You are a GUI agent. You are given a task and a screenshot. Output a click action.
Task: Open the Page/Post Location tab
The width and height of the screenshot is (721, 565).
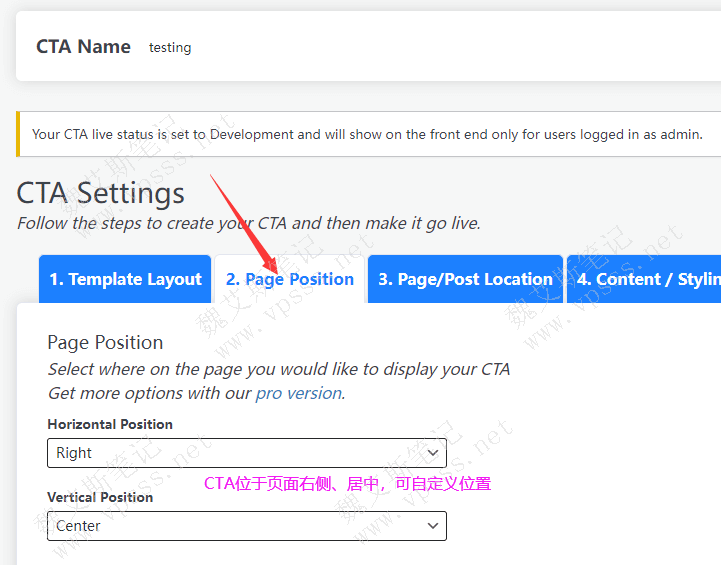click(x=465, y=280)
